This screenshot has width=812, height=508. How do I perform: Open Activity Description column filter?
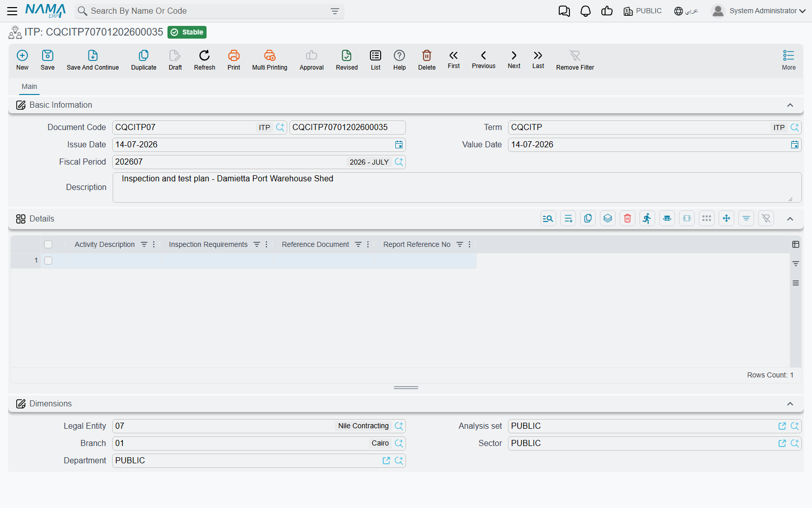point(144,244)
